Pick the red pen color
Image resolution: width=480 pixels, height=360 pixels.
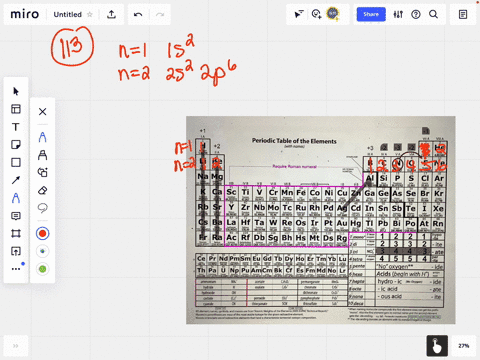[42, 234]
